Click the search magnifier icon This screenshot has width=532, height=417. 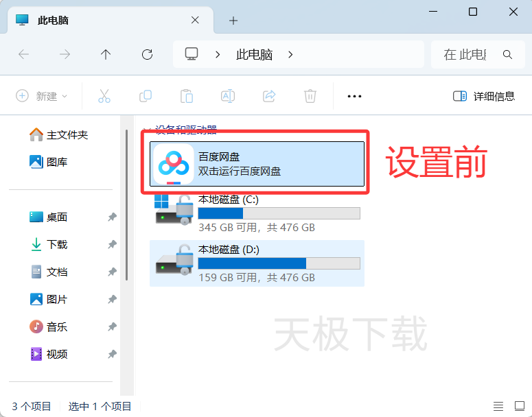507,54
